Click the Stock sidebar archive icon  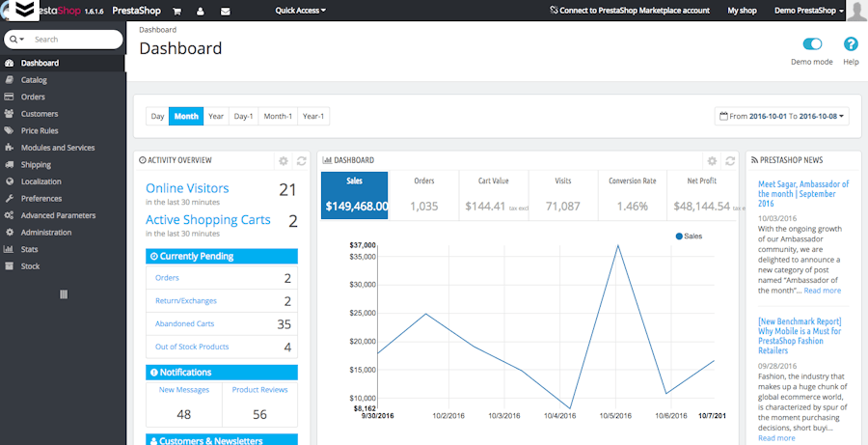tap(9, 266)
